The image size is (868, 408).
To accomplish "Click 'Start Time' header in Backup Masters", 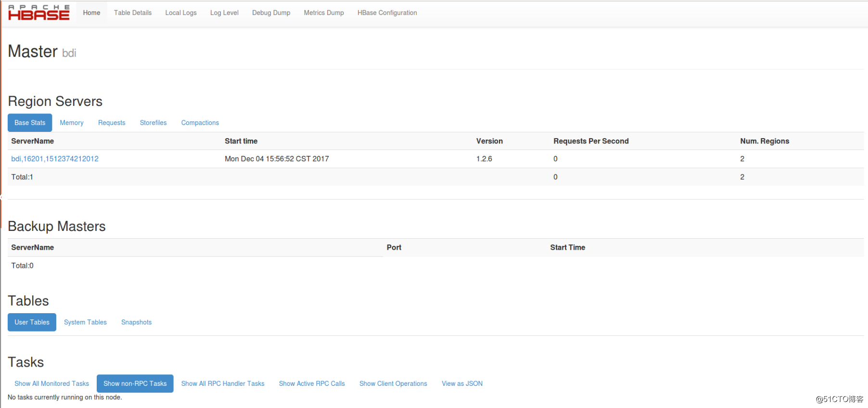I will click(x=568, y=247).
